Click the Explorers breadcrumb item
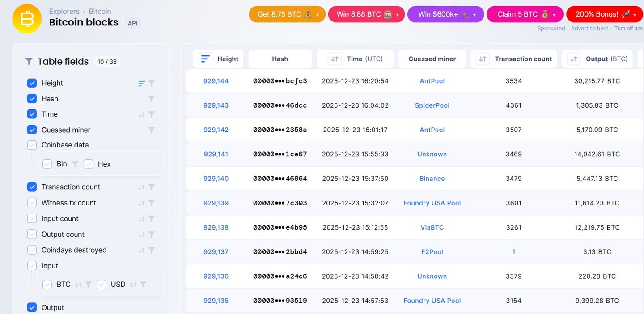The width and height of the screenshot is (644, 314). pyautogui.click(x=64, y=11)
